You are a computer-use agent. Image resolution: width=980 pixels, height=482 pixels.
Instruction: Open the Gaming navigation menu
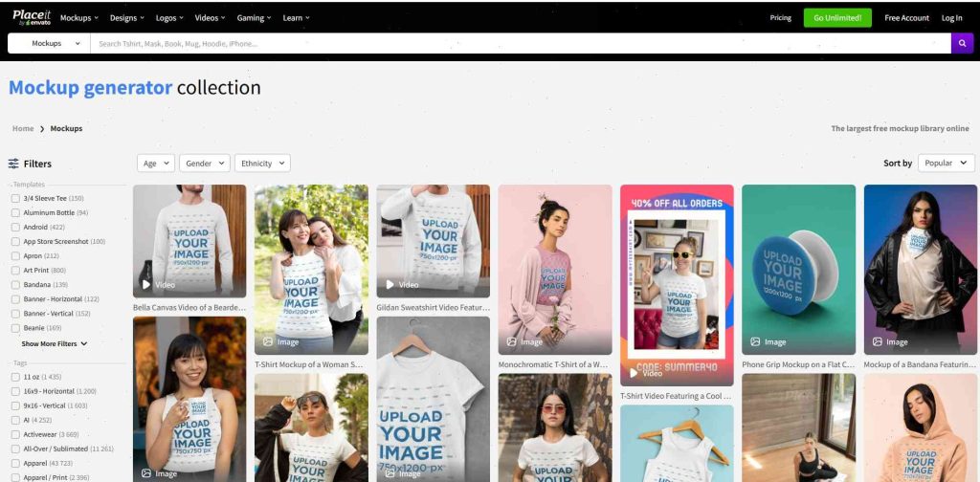coord(254,17)
